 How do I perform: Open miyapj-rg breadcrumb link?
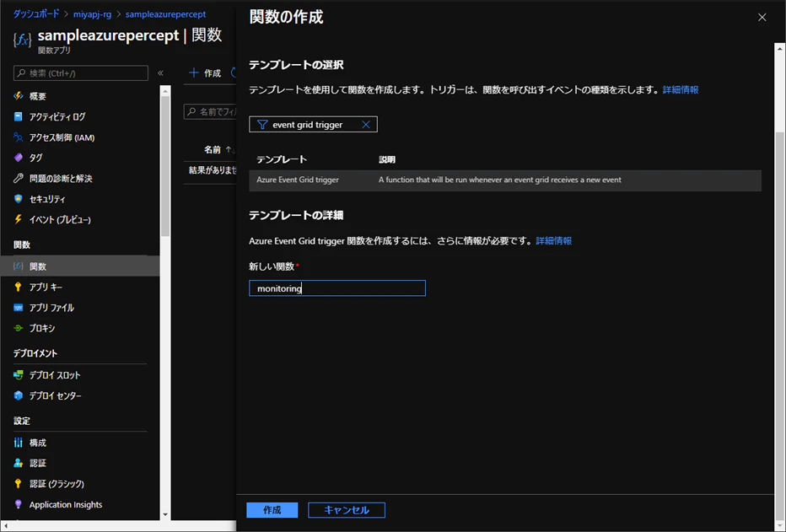(x=92, y=14)
